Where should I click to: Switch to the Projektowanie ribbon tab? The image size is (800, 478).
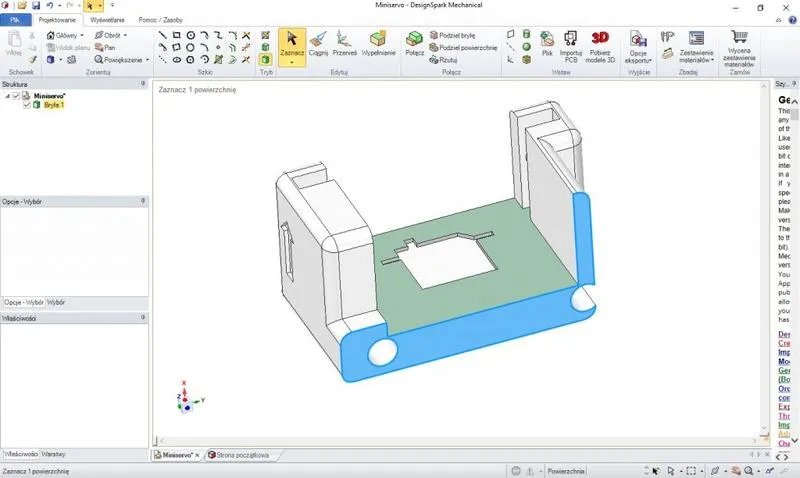pos(57,20)
